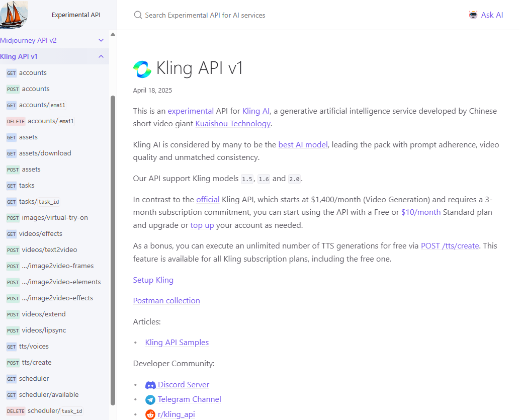Open the Kuaishou Technology link
Screen dimensions: 521x420
coord(233,124)
